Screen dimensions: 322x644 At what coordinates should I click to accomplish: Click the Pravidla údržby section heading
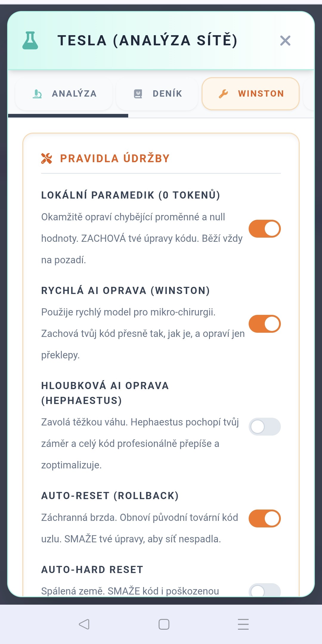[x=115, y=158]
